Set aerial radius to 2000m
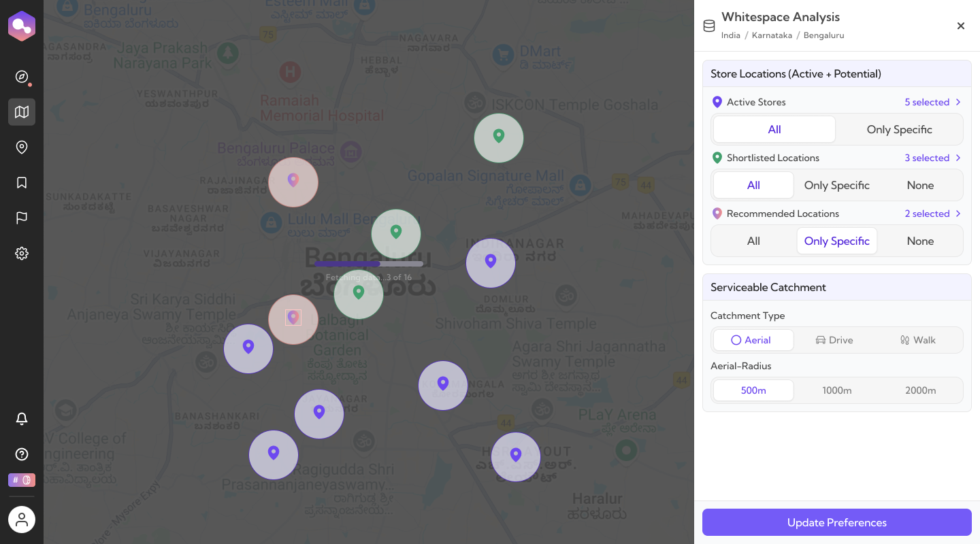Screen dimensions: 980x544 (920, 390)
